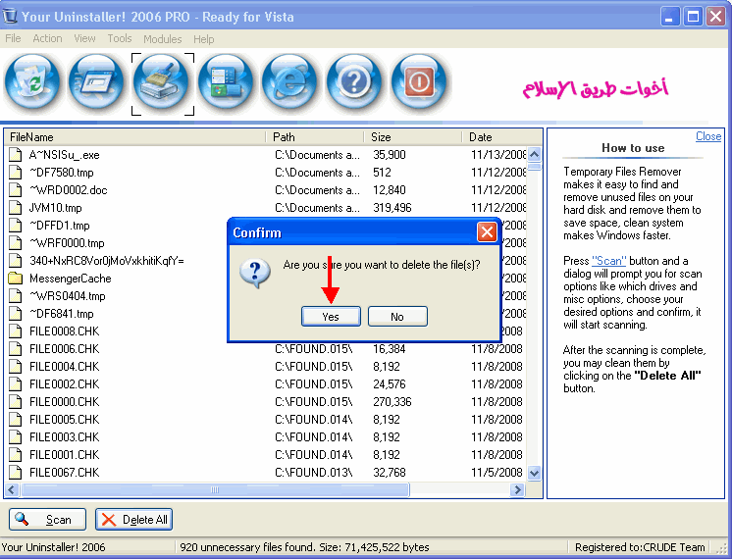The width and height of the screenshot is (732, 560).
Task: Maximize the Your Uninstaller window
Action: pos(694,18)
